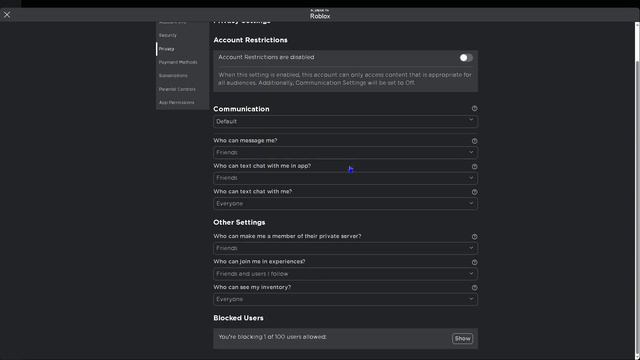
Task: Open the Security settings tab
Action: tap(168, 36)
